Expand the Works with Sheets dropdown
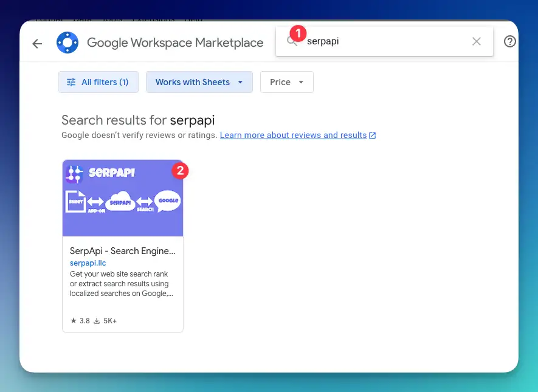The height and width of the screenshot is (392, 538). click(x=199, y=82)
